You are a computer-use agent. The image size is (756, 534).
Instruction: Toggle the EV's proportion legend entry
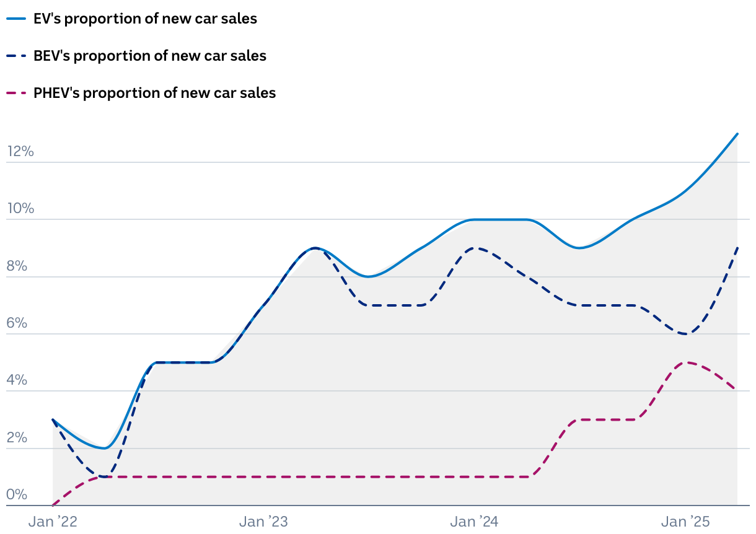pos(145,19)
